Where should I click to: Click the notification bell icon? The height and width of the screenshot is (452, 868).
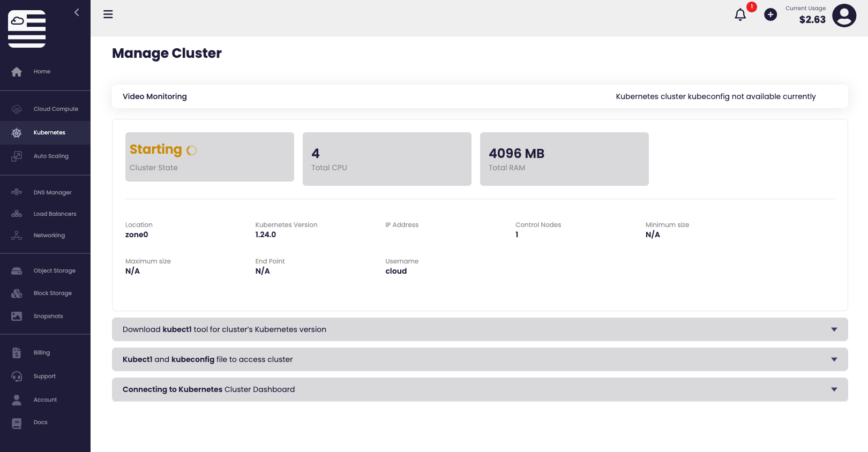point(740,15)
